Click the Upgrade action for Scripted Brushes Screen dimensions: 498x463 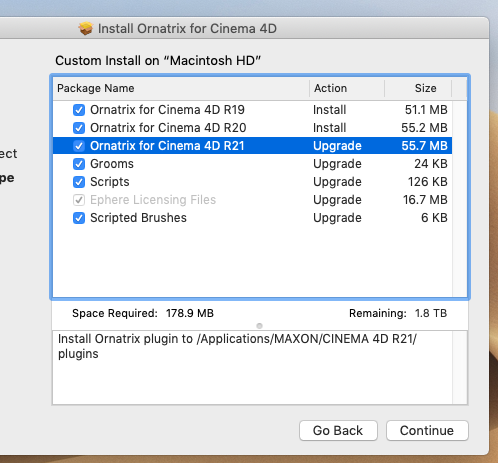click(x=337, y=218)
